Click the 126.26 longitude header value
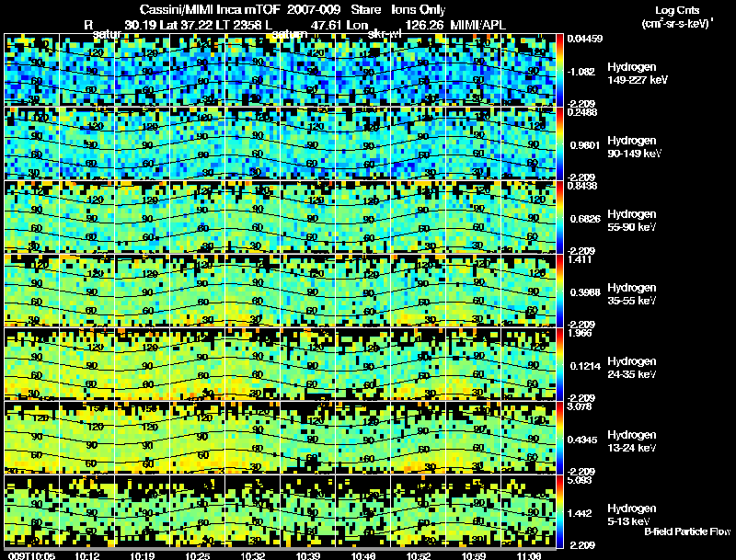 424,25
